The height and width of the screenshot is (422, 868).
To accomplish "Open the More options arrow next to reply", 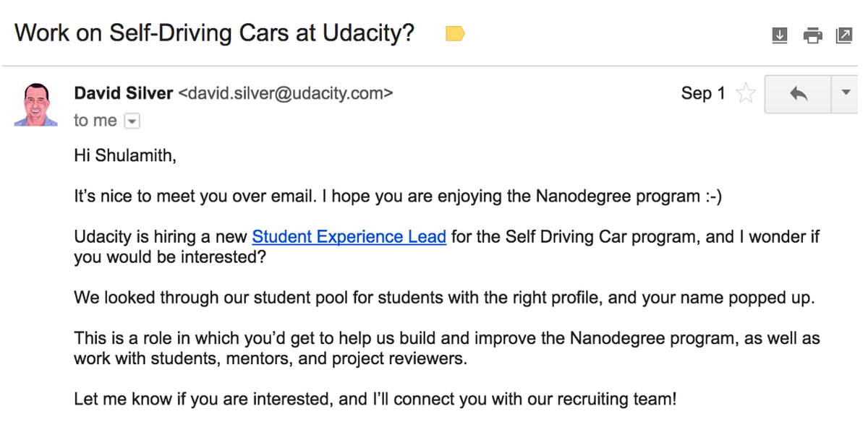I will [846, 93].
